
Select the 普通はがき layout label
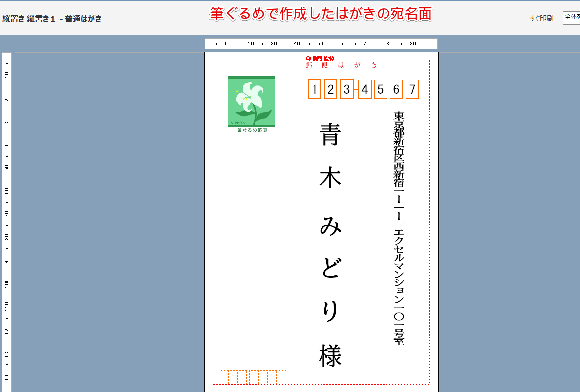(83, 19)
